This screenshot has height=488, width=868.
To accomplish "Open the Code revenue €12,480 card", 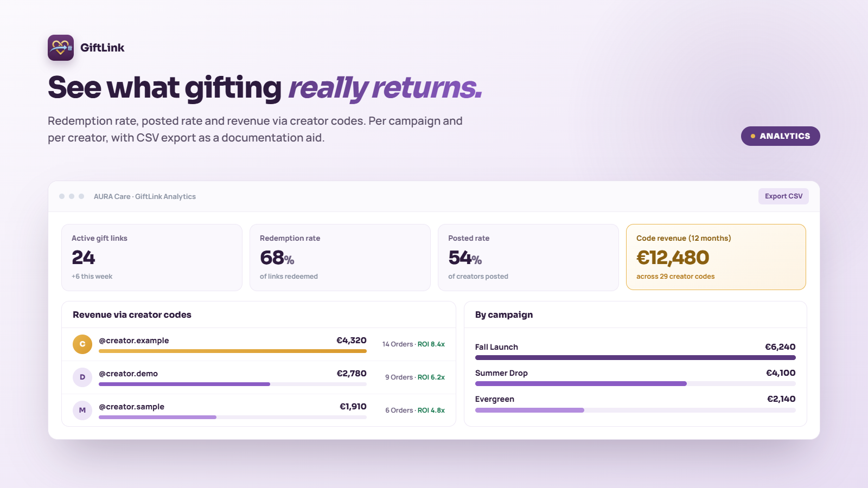I will (716, 257).
